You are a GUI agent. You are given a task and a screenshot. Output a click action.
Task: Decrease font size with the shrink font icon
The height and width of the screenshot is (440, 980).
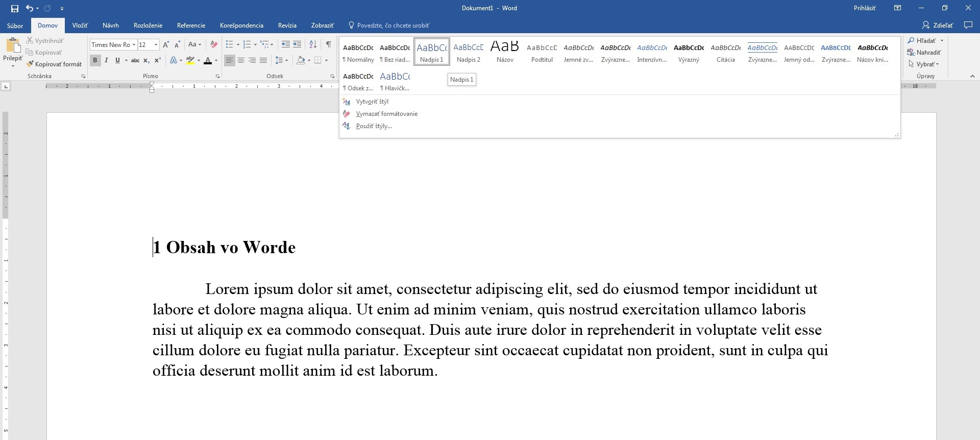coord(177,44)
